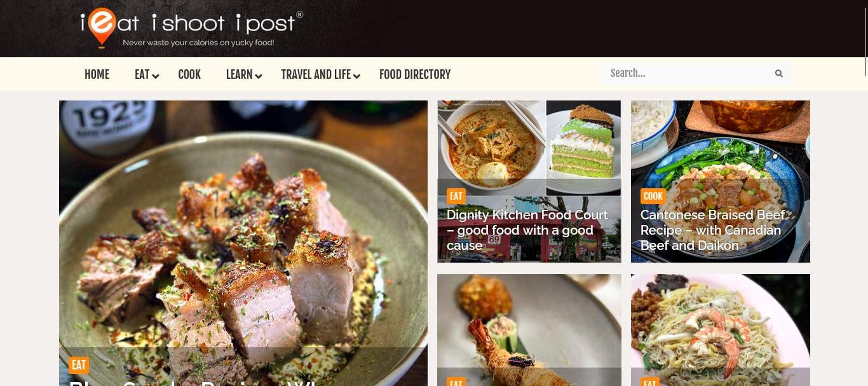
Task: Open the COOK menu item
Action: (189, 74)
